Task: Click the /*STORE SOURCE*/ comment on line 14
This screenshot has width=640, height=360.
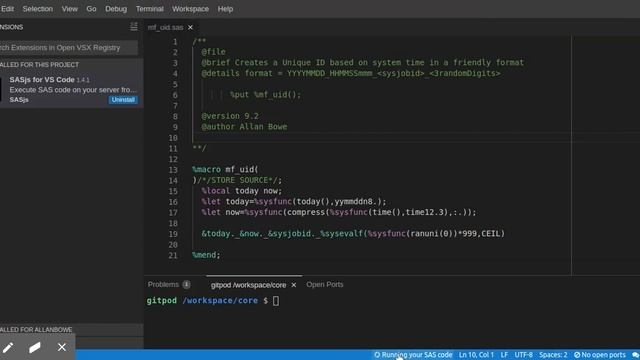Action: point(239,180)
